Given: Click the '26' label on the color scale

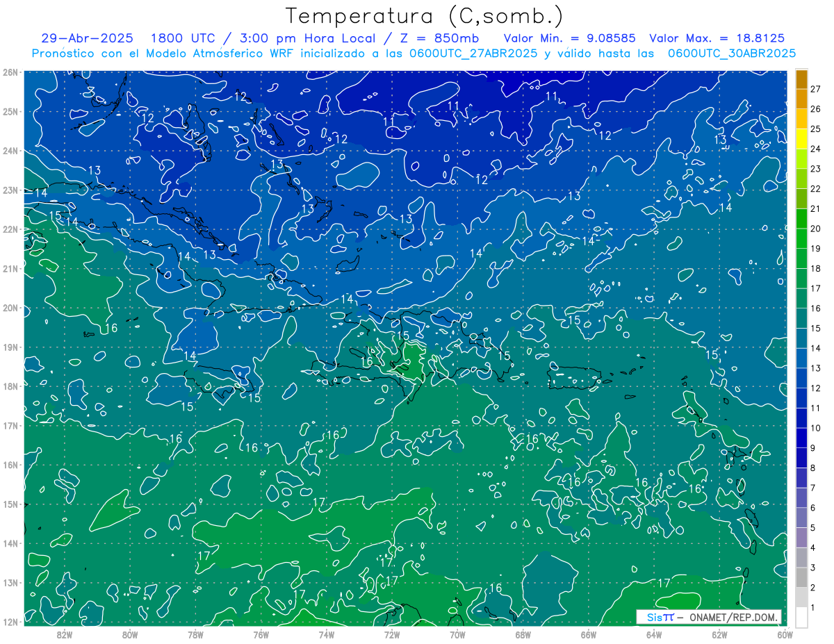Looking at the screenshot, I should [816, 109].
